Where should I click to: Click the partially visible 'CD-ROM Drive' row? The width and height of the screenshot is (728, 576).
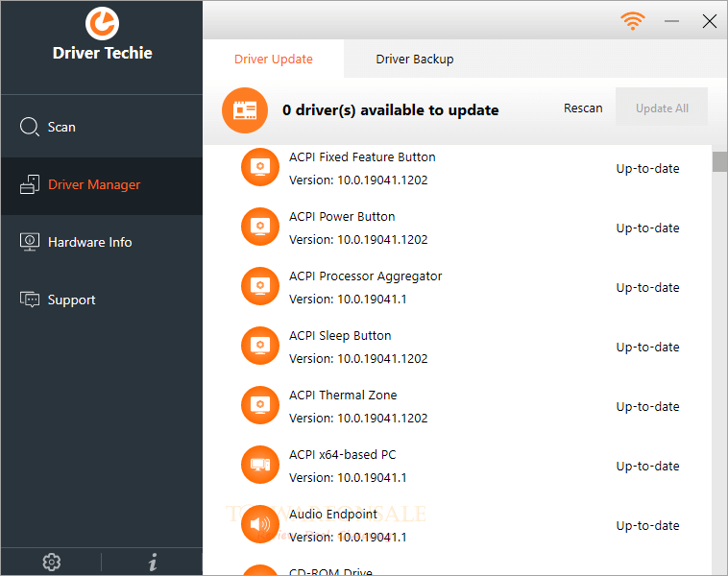457,569
